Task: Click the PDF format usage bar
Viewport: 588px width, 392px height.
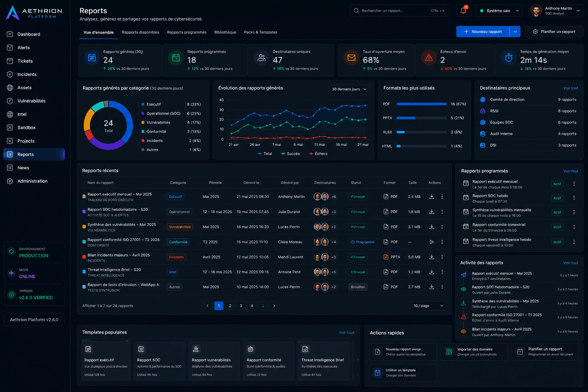Action: pos(421,104)
